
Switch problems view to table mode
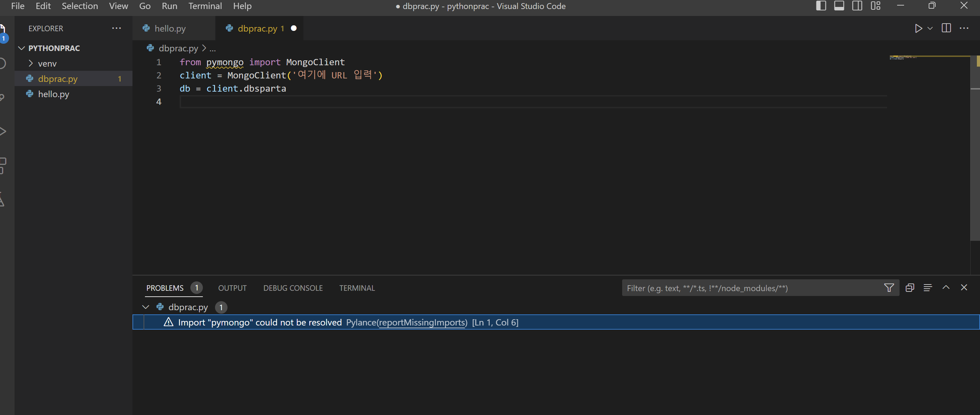[928, 288]
